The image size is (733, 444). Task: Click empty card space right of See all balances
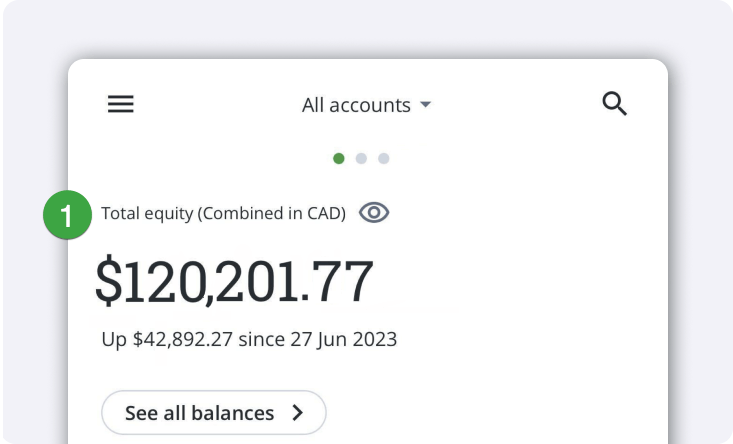coord(490,413)
